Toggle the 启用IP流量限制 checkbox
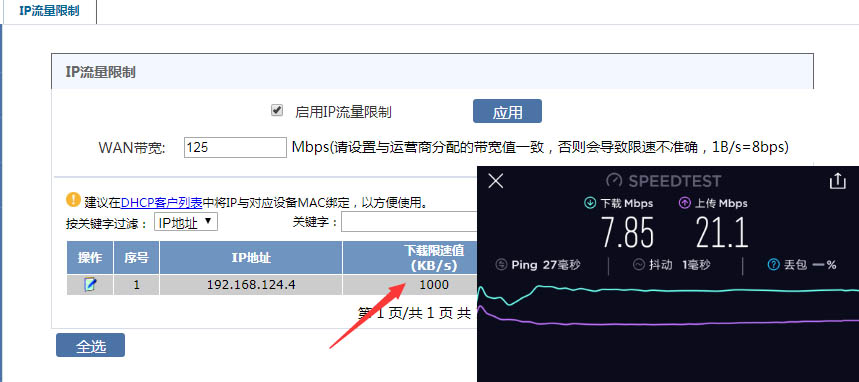 tap(277, 111)
